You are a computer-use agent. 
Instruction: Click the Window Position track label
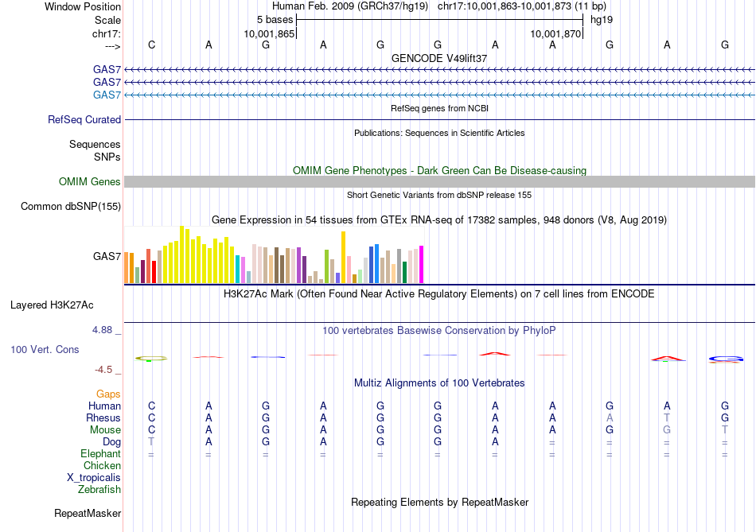point(83,6)
